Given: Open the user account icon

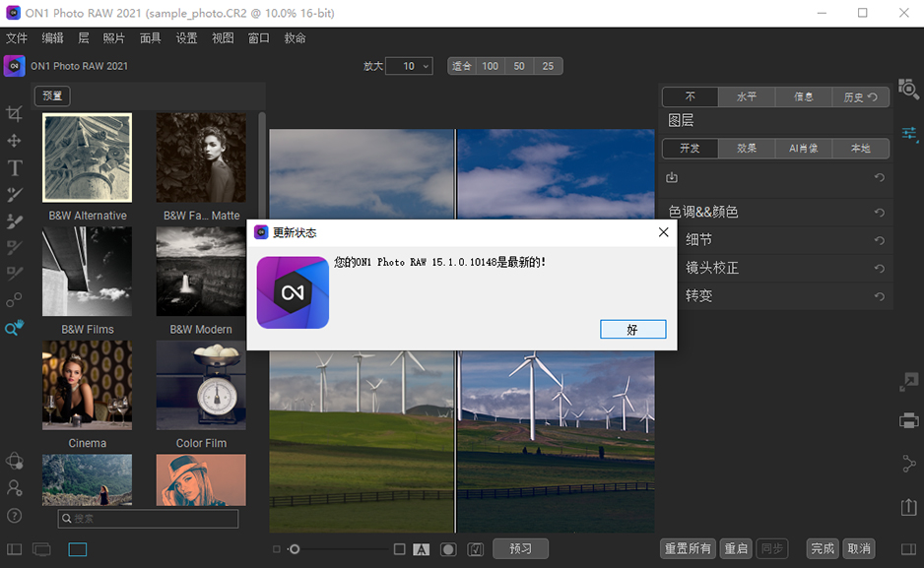Looking at the screenshot, I should point(14,488).
